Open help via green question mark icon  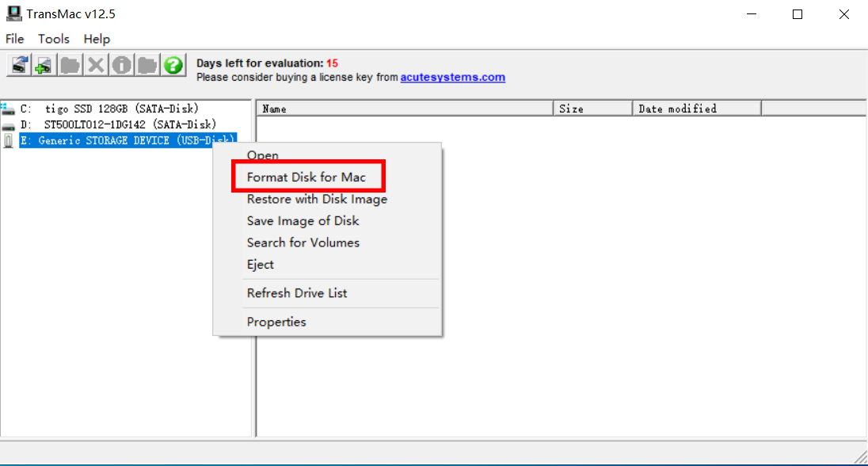(173, 66)
